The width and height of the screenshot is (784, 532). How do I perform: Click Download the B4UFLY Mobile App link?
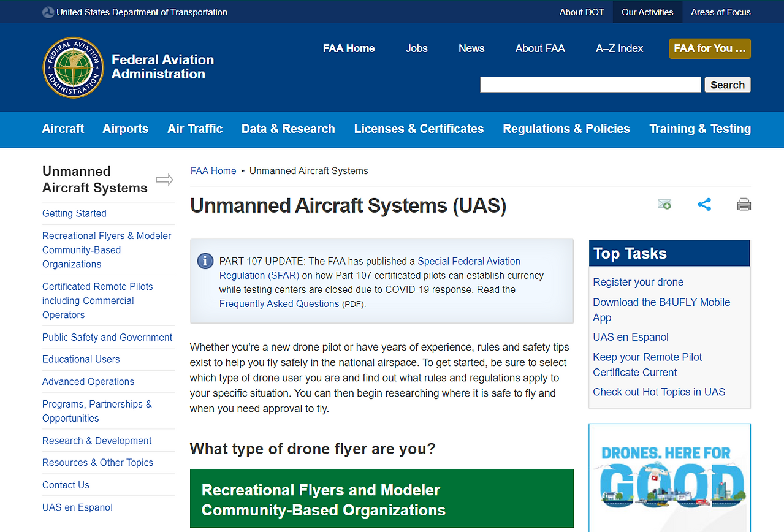(661, 310)
